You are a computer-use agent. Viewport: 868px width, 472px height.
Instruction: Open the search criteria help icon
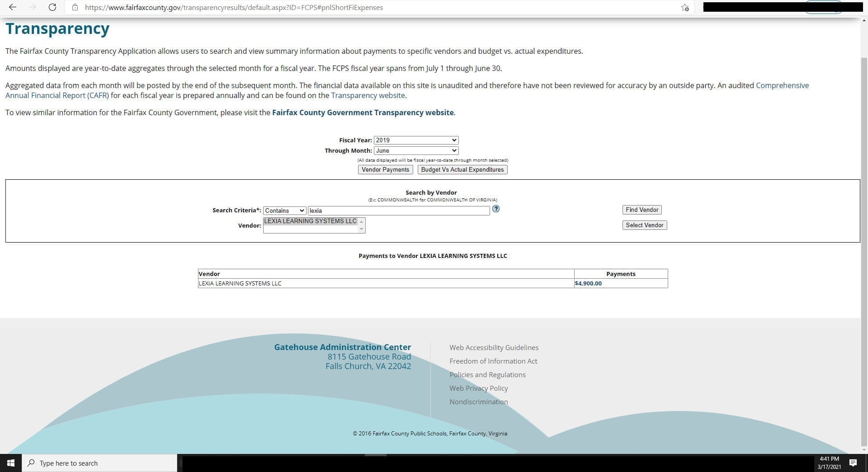coord(496,209)
